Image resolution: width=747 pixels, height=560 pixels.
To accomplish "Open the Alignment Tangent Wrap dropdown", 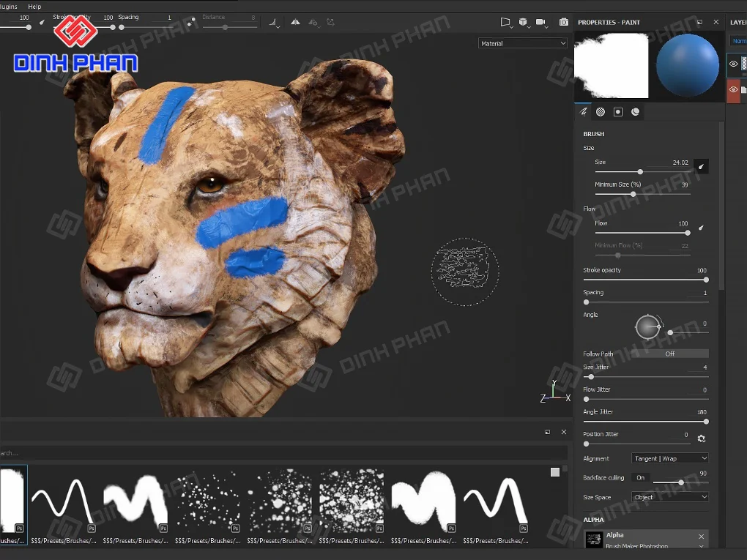I will 669,458.
